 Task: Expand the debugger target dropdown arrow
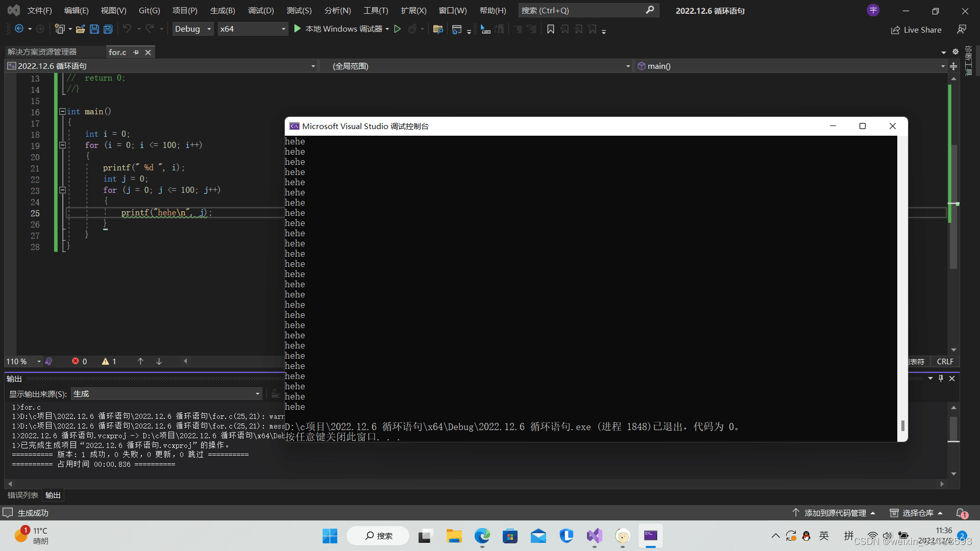coord(387,29)
